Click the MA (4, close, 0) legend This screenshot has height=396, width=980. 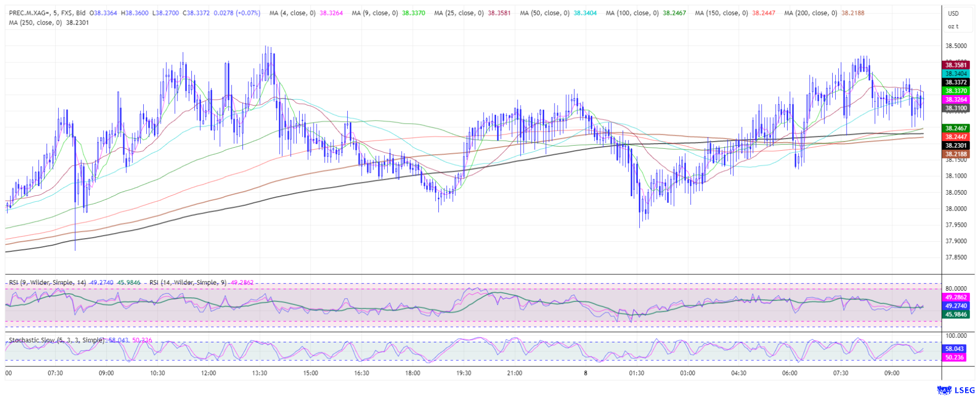pyautogui.click(x=292, y=13)
